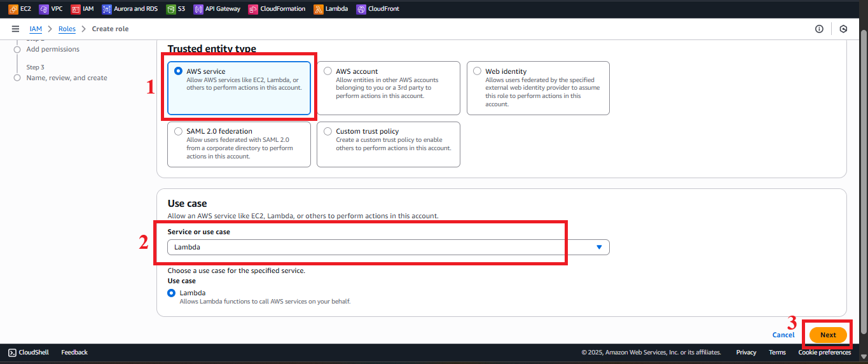This screenshot has width=868, height=364.
Task: Select the Lambda use case radio button
Action: [x=171, y=293]
